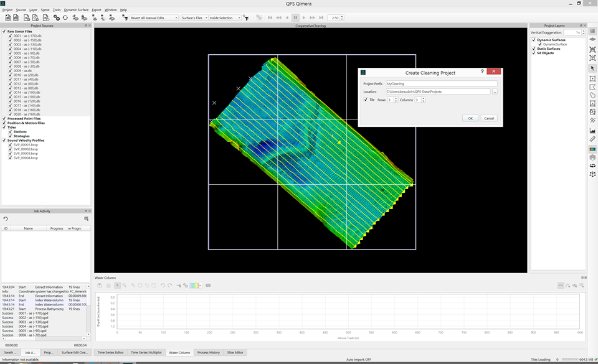Click OK in Create Cleaning Project dialog
The height and width of the screenshot is (364, 598).
click(x=470, y=118)
